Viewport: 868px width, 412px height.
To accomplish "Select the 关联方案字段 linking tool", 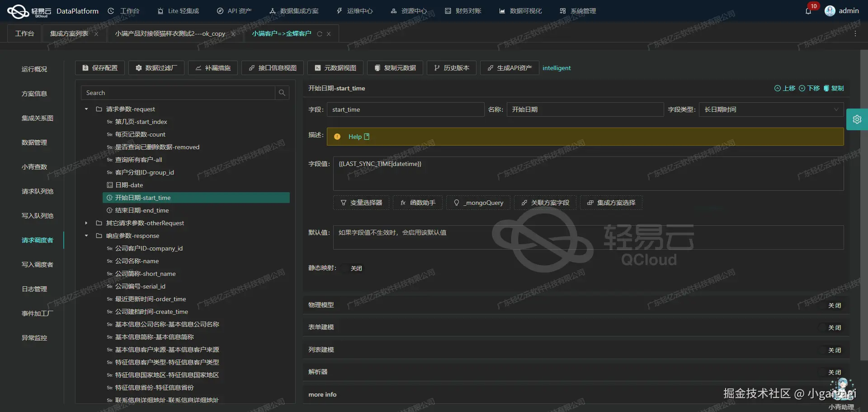I will pyautogui.click(x=545, y=203).
